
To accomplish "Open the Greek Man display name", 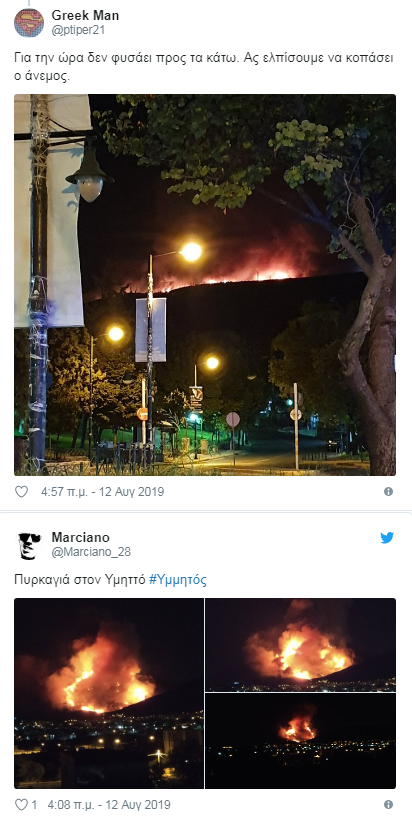I will click(85, 16).
